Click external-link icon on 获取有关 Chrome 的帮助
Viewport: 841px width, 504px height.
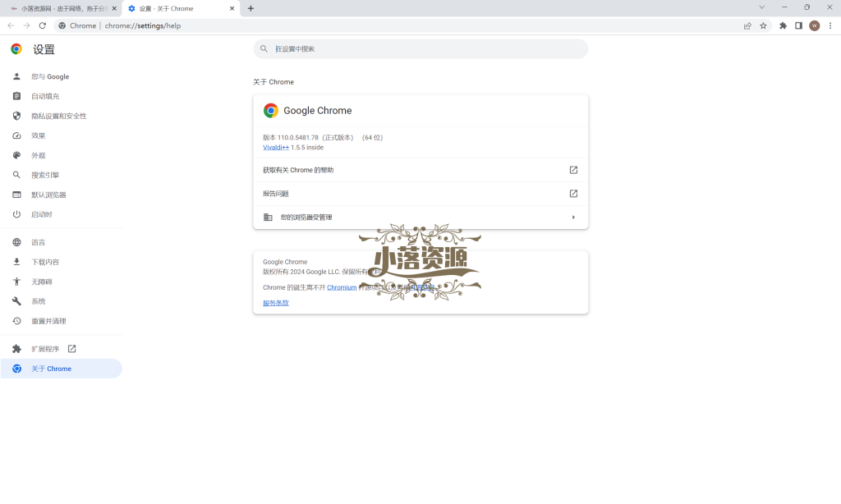(573, 170)
